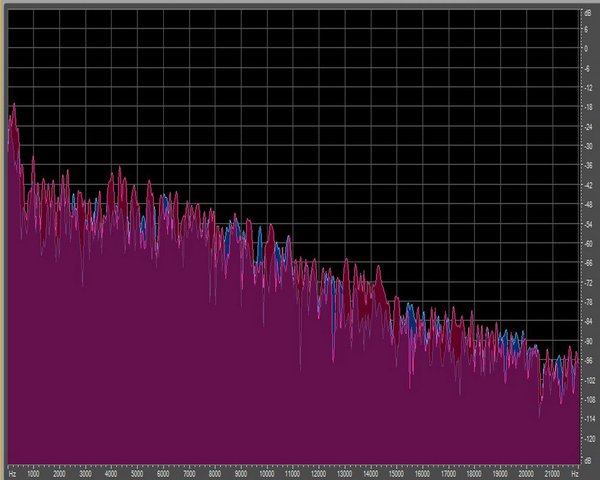600x480 pixels.
Task: Select the -12 dB amplitude label
Action: pos(588,88)
